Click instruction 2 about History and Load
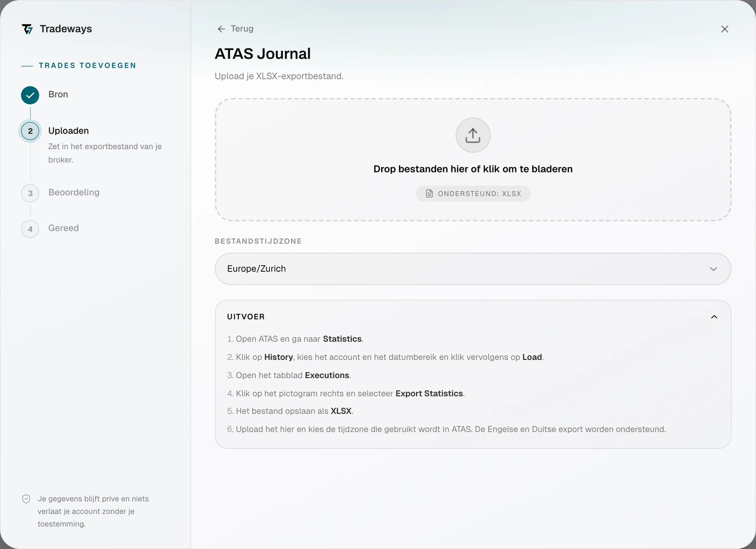 pos(385,357)
